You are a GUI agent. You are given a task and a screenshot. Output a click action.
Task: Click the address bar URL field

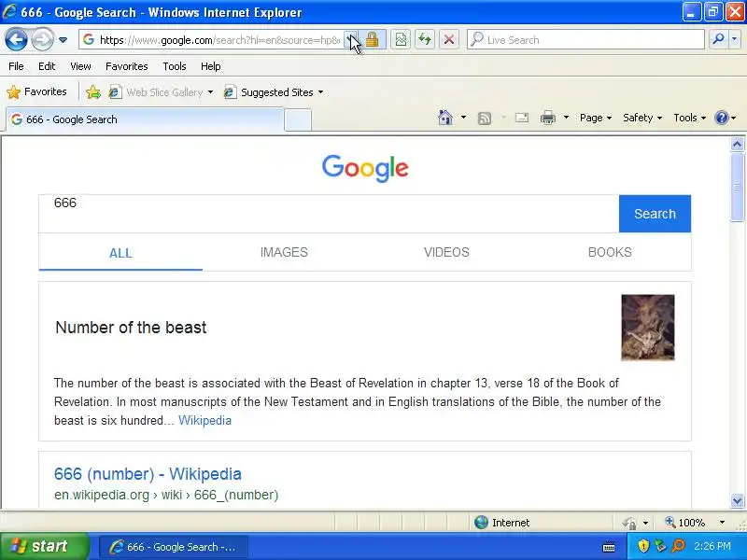(212, 40)
